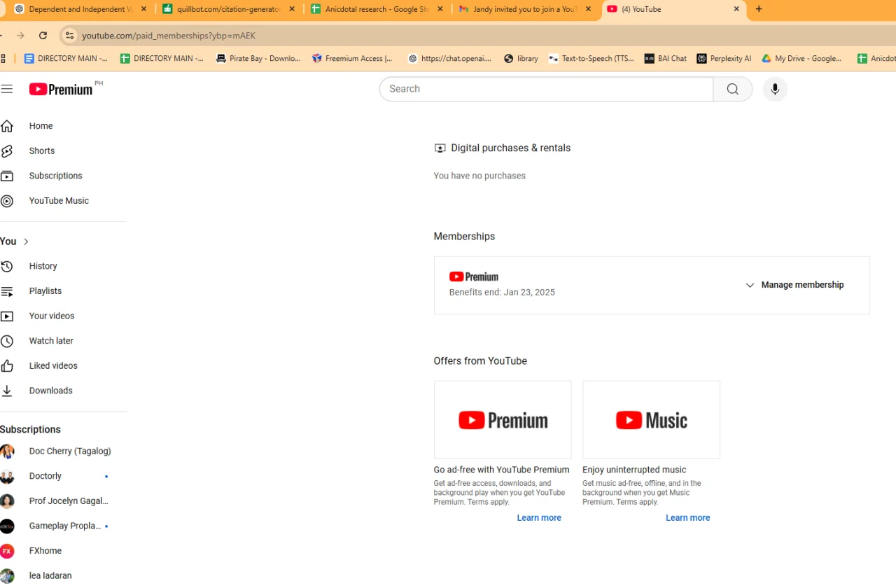Viewport: 896px width, 588px height.
Task: Close the YouTube browser tab
Action: coord(736,9)
